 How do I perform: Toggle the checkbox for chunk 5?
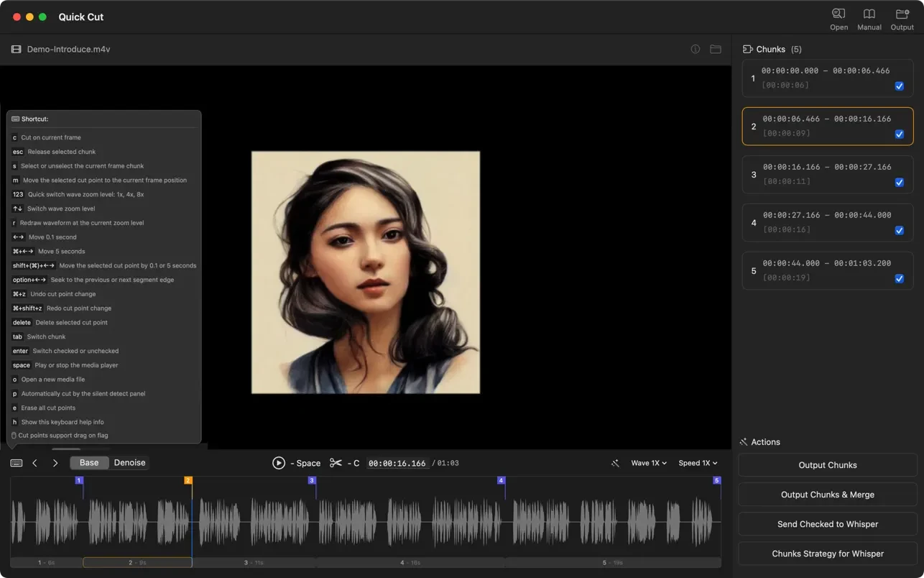coord(899,279)
